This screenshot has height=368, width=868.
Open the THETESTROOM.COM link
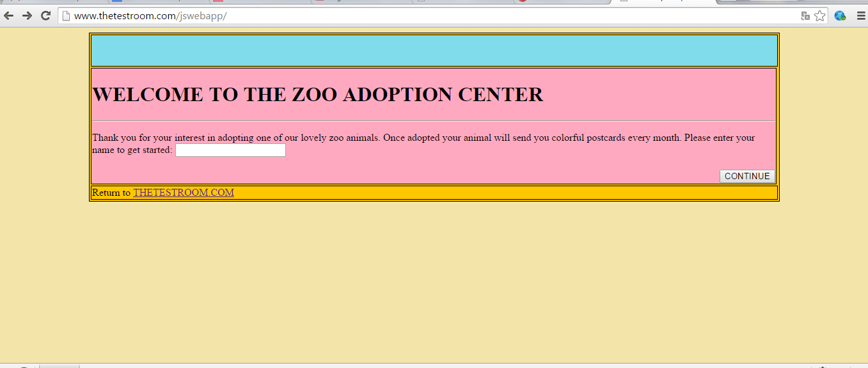click(x=184, y=193)
